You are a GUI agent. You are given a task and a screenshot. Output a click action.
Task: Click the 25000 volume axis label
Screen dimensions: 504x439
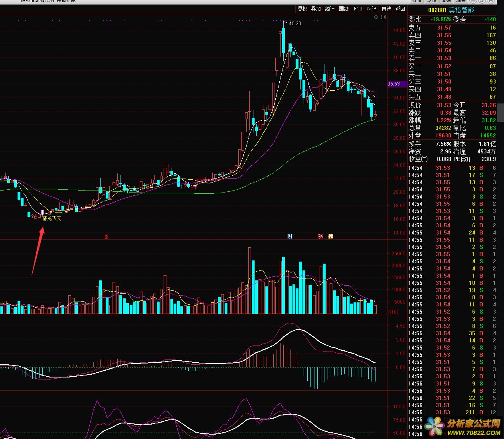398,254
